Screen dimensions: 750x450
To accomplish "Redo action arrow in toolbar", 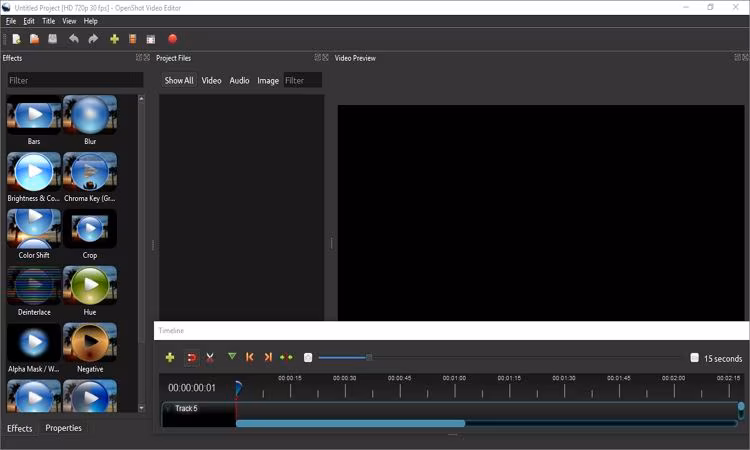I will point(93,39).
